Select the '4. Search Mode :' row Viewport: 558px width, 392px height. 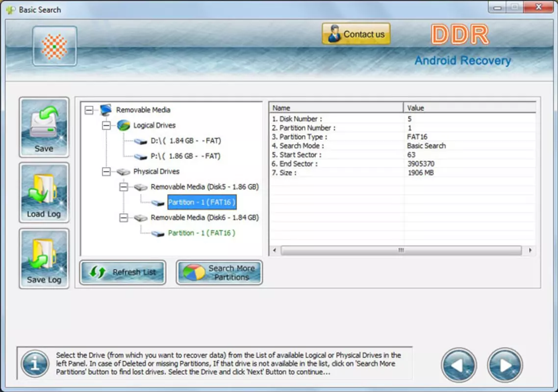(403, 146)
